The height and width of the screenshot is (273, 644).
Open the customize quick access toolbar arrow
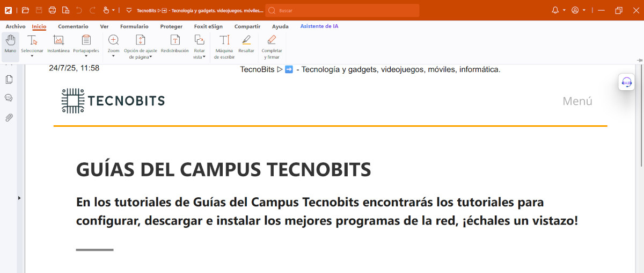(x=128, y=10)
